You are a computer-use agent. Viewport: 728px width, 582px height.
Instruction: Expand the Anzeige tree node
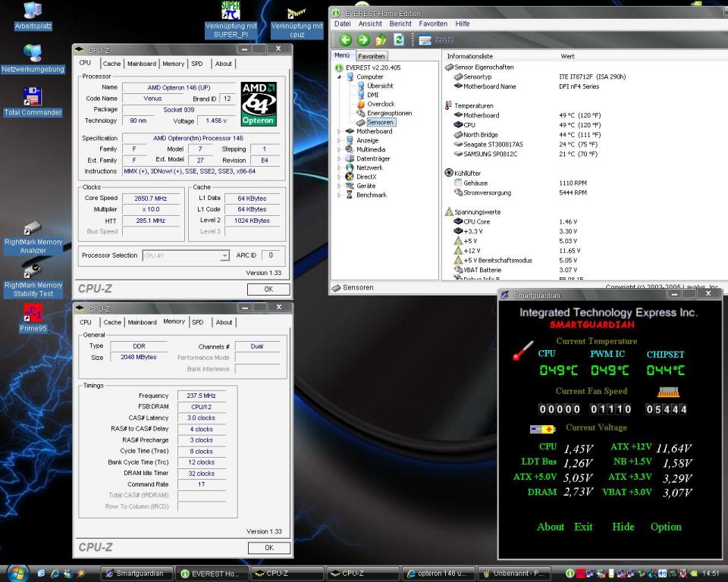click(x=339, y=141)
